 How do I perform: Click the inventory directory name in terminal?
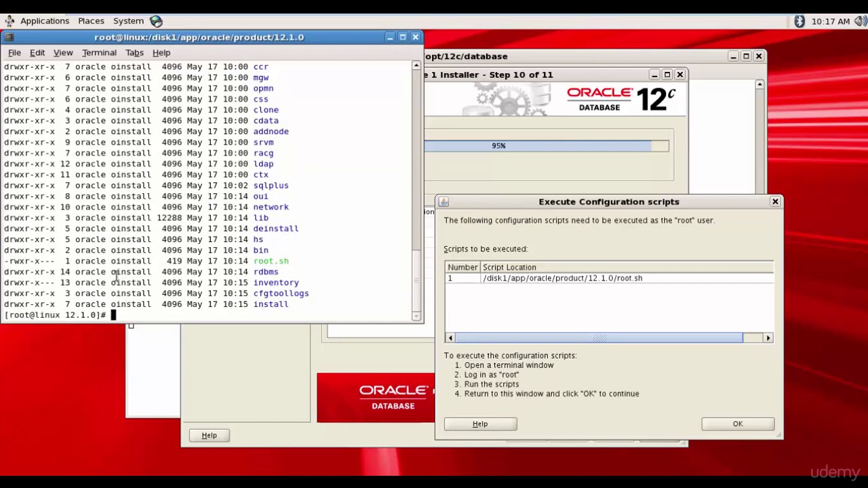click(x=276, y=283)
